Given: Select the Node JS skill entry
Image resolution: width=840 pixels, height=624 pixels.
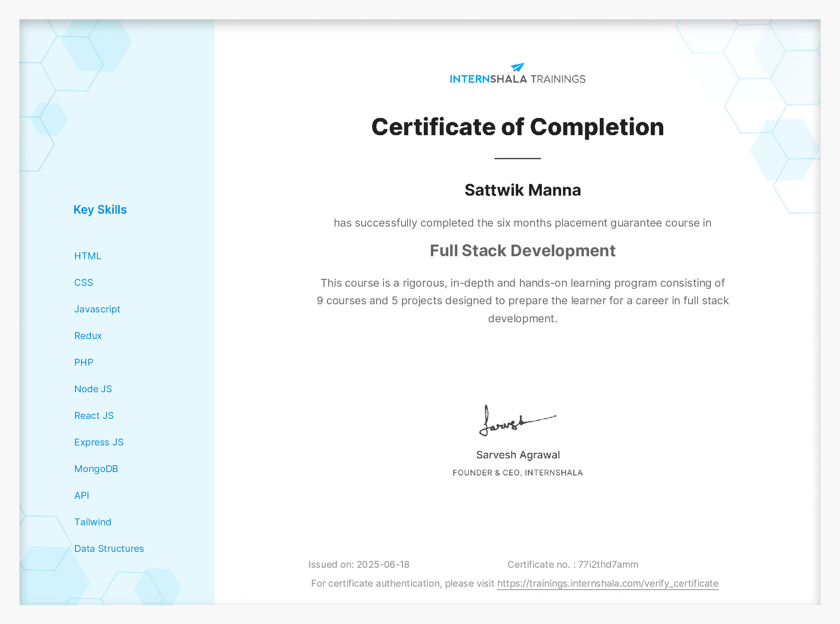Looking at the screenshot, I should (x=94, y=389).
